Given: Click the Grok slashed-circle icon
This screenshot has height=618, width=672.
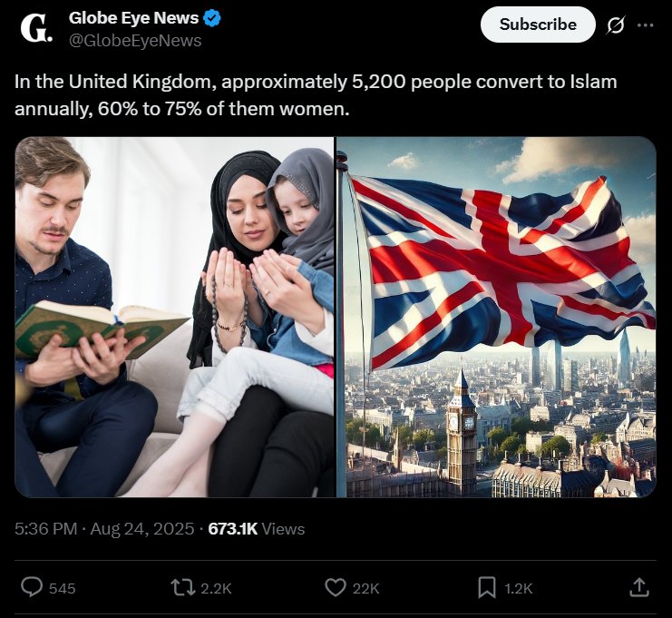Looking at the screenshot, I should pos(615,25).
